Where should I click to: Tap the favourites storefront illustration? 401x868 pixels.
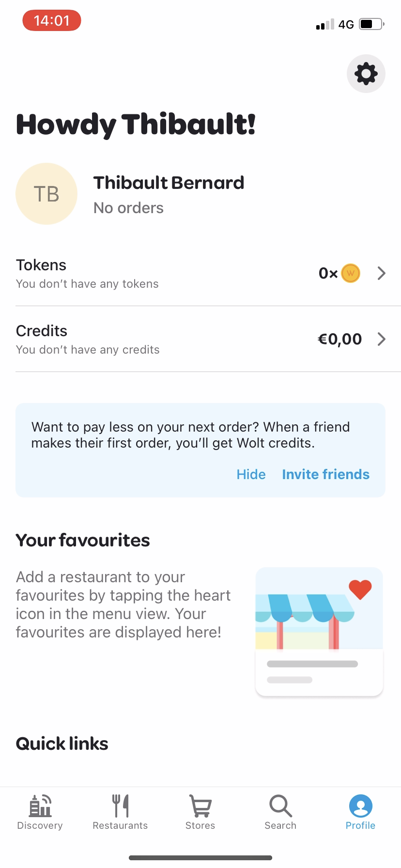(319, 632)
